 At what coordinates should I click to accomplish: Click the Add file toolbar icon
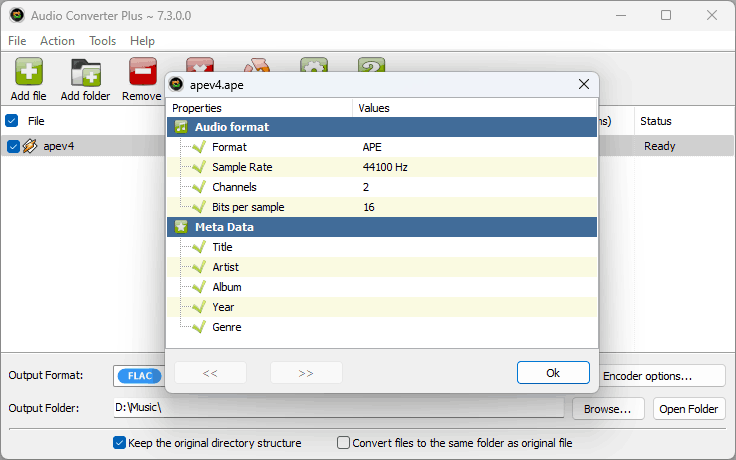coord(29,71)
